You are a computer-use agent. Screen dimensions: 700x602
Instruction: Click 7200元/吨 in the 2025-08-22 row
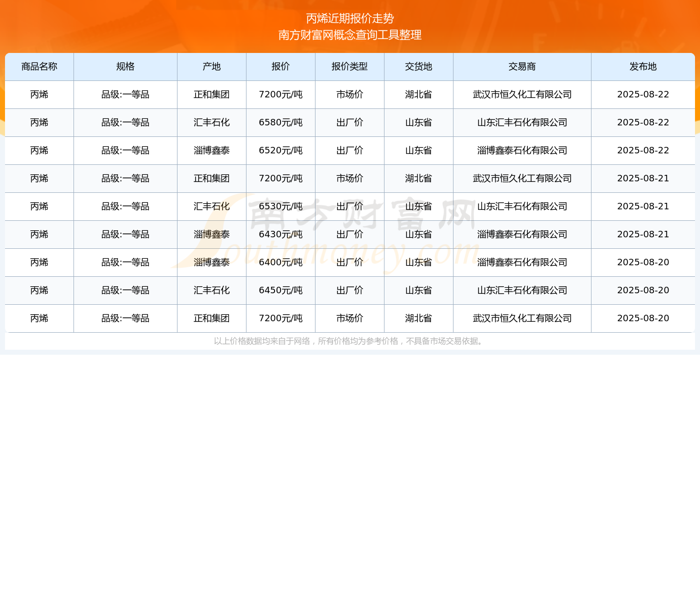280,94
